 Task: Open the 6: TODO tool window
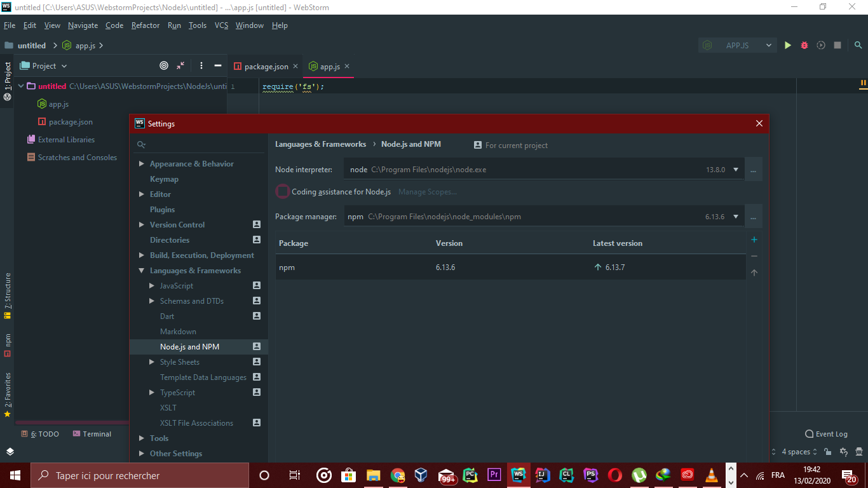(40, 434)
